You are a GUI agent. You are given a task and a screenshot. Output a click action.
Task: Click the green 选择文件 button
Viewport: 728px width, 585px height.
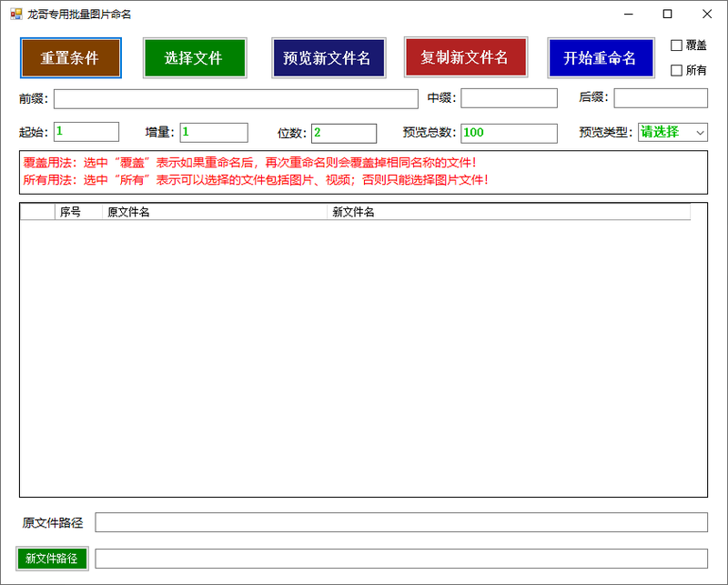[194, 58]
